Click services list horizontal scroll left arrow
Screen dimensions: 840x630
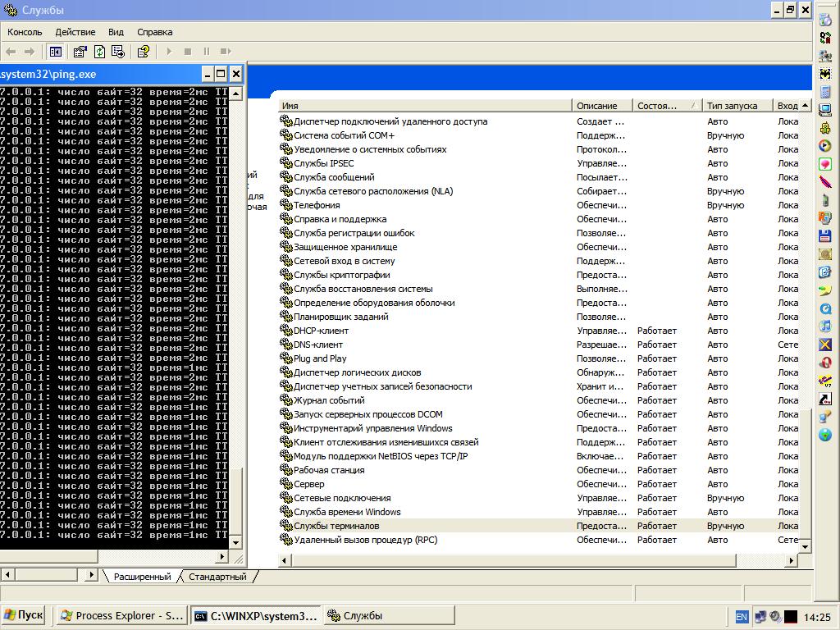pyautogui.click(x=285, y=560)
